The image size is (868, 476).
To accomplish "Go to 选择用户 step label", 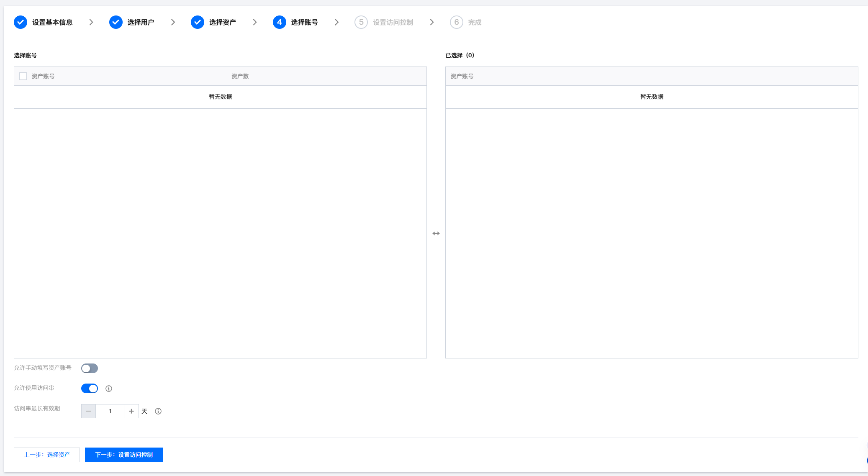I will [x=141, y=22].
